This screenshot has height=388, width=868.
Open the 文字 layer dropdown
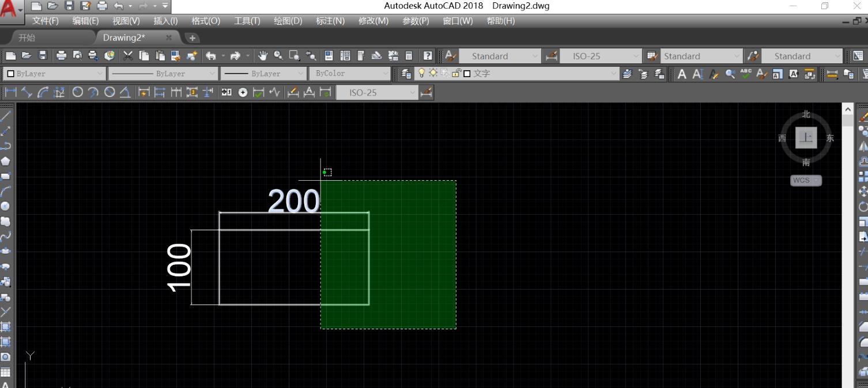coord(517,74)
